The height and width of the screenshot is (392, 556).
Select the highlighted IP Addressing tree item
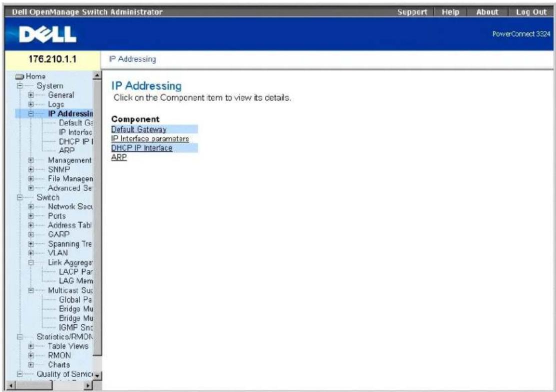pos(70,114)
